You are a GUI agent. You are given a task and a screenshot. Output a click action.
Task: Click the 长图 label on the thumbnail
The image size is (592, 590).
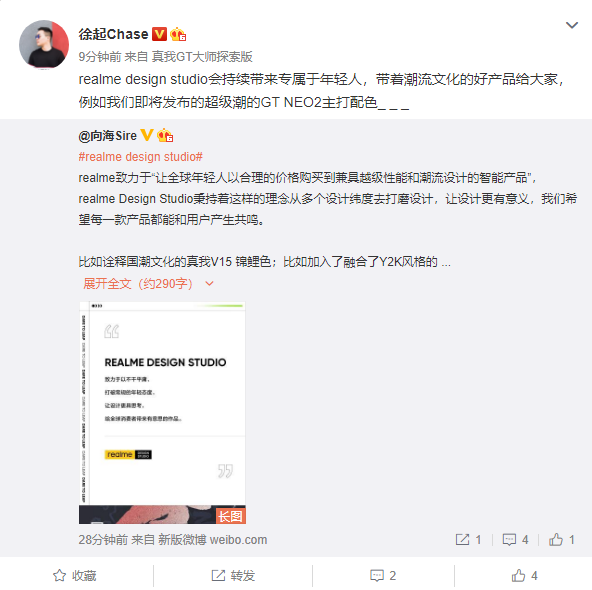click(231, 516)
